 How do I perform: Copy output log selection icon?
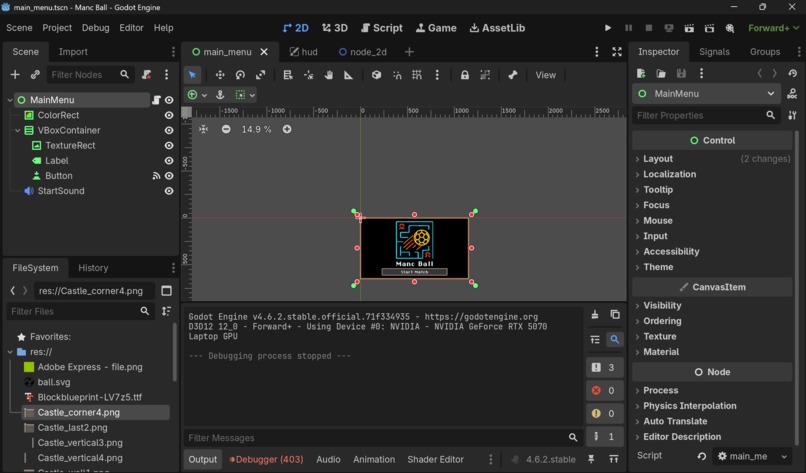coord(615,315)
